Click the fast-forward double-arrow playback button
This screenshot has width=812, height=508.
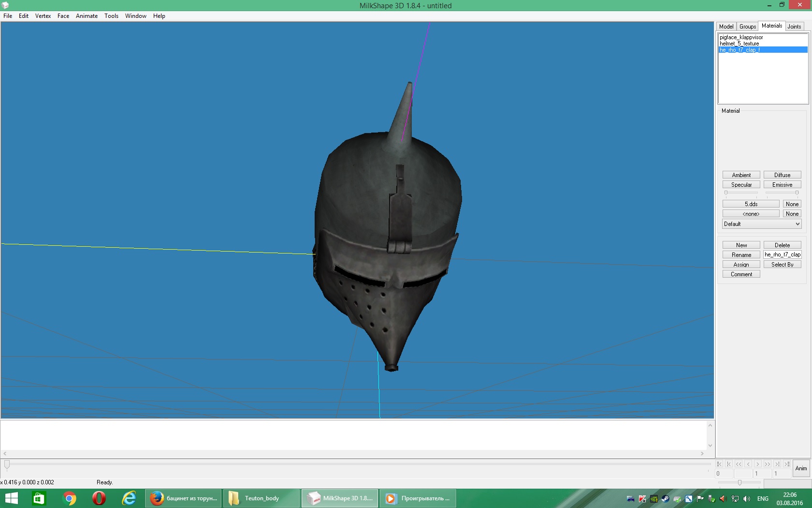click(x=768, y=464)
